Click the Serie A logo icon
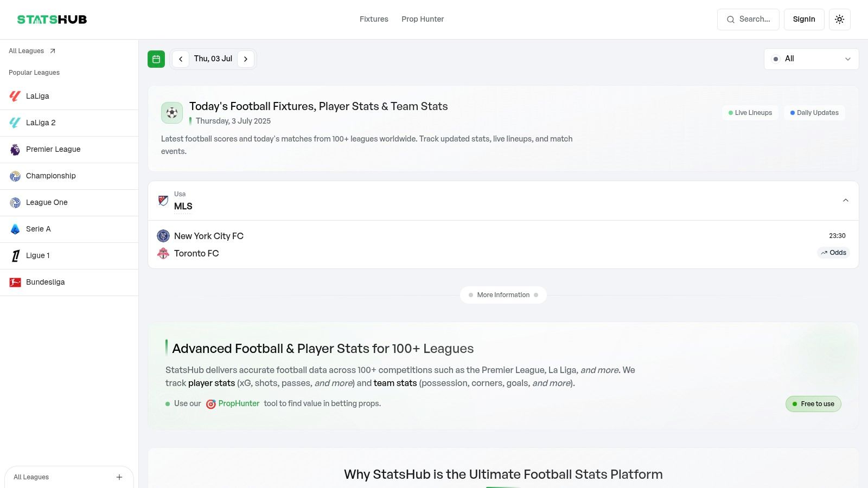The width and height of the screenshot is (868, 488). (15, 229)
